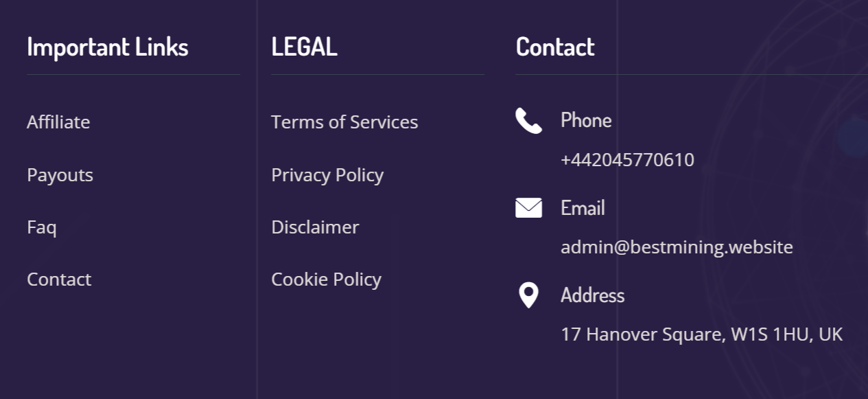Click the admin@bestmining.website email address
This screenshot has height=399, width=868.
click(x=677, y=247)
